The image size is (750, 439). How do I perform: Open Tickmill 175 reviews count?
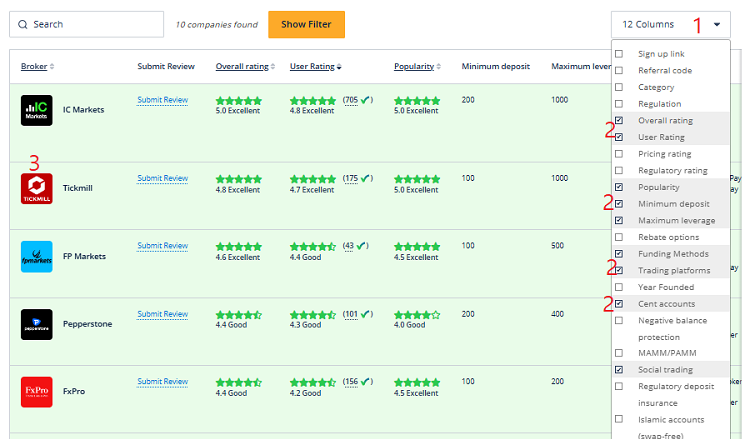tap(351, 178)
